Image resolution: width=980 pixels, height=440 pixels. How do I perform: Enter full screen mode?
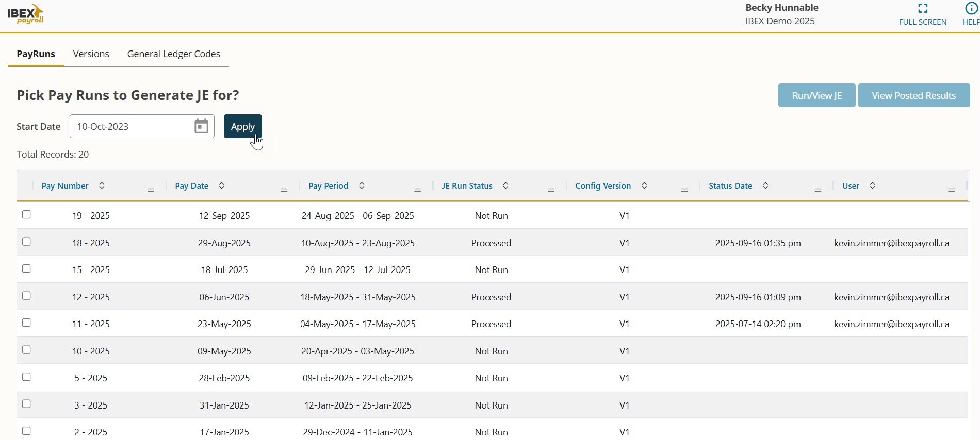point(923,14)
